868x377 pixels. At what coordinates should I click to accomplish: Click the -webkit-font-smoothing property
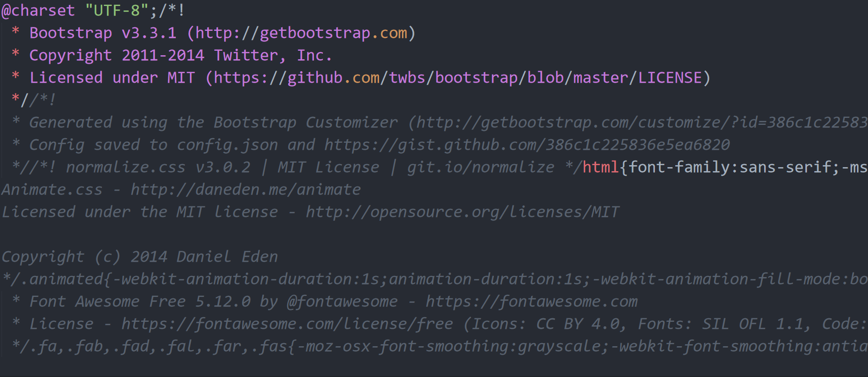(x=710, y=346)
